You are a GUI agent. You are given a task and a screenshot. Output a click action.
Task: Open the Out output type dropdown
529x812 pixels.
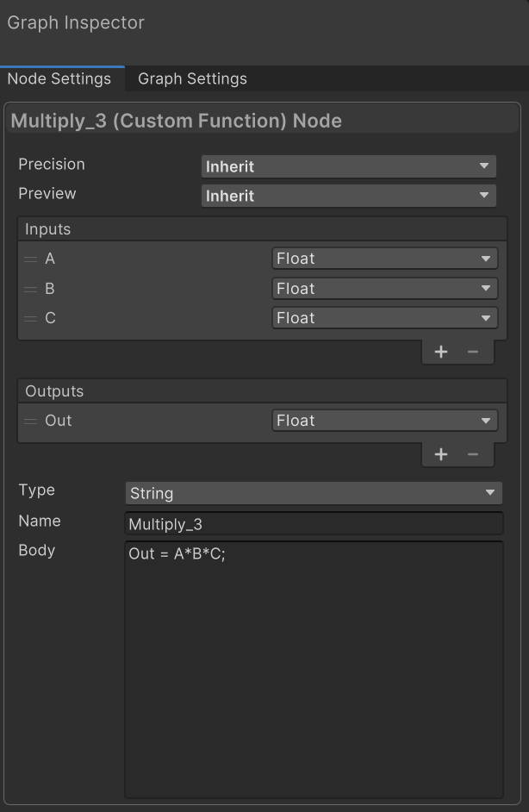point(384,421)
